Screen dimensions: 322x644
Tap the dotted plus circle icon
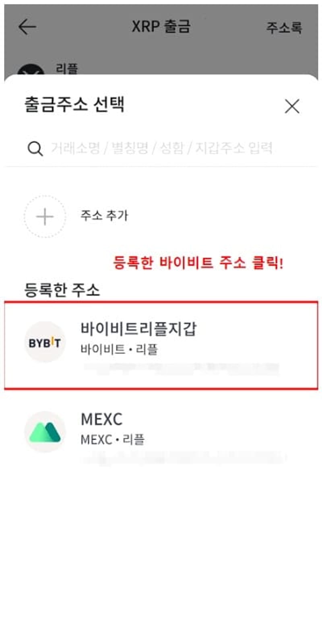tap(45, 217)
